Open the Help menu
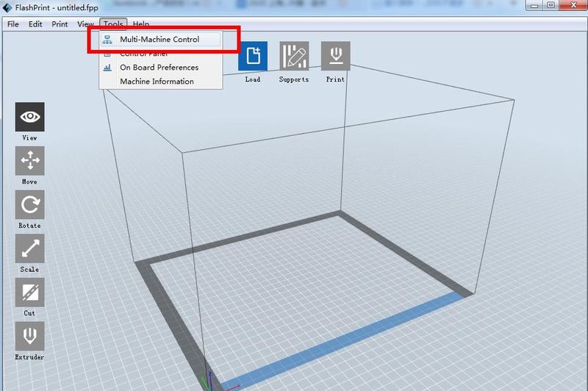588x391 pixels. 141,24
